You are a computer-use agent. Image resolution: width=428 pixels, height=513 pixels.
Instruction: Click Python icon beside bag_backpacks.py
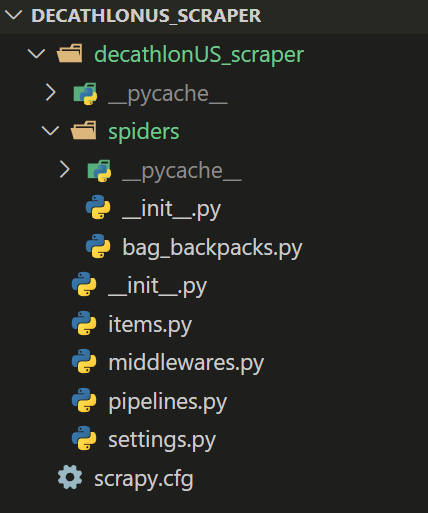coord(98,246)
